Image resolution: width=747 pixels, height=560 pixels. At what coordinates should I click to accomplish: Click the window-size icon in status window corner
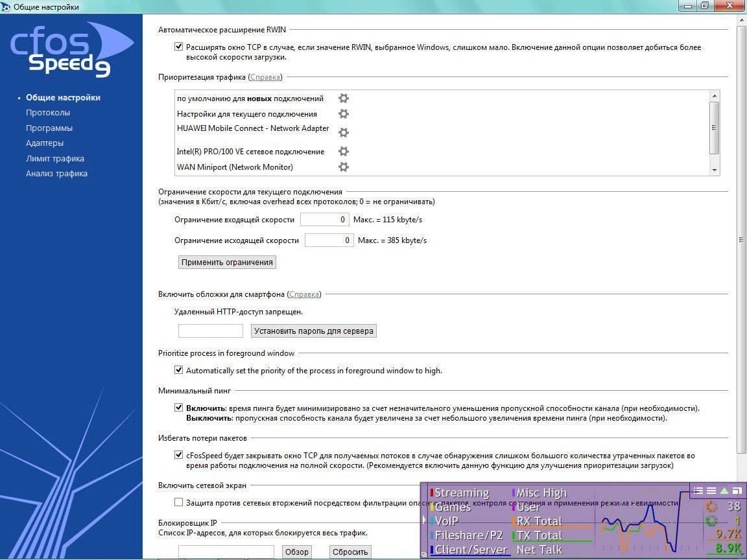pos(737,491)
